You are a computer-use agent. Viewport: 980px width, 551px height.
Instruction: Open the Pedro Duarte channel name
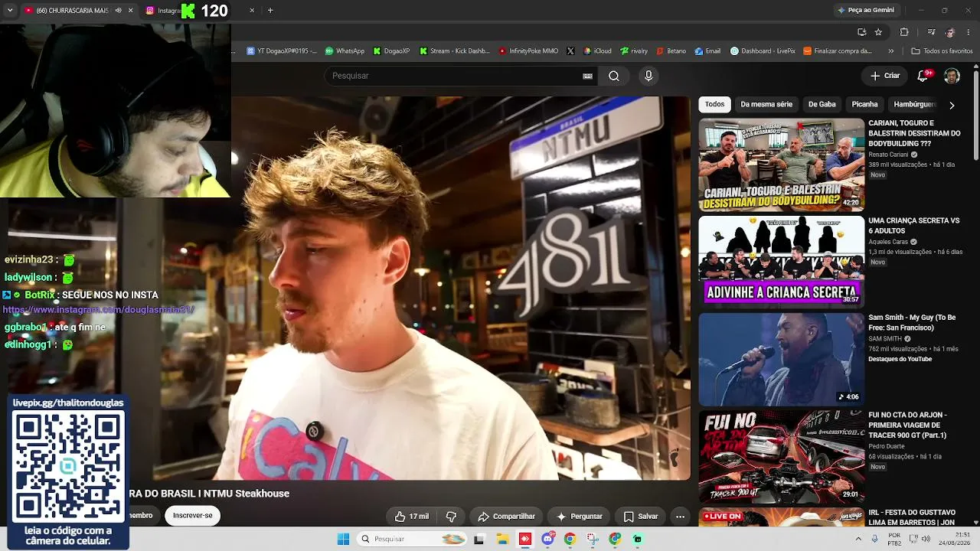888,446
